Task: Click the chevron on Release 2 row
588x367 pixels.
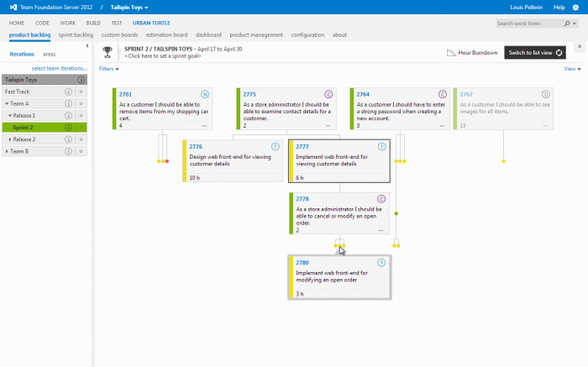Action: [81, 139]
